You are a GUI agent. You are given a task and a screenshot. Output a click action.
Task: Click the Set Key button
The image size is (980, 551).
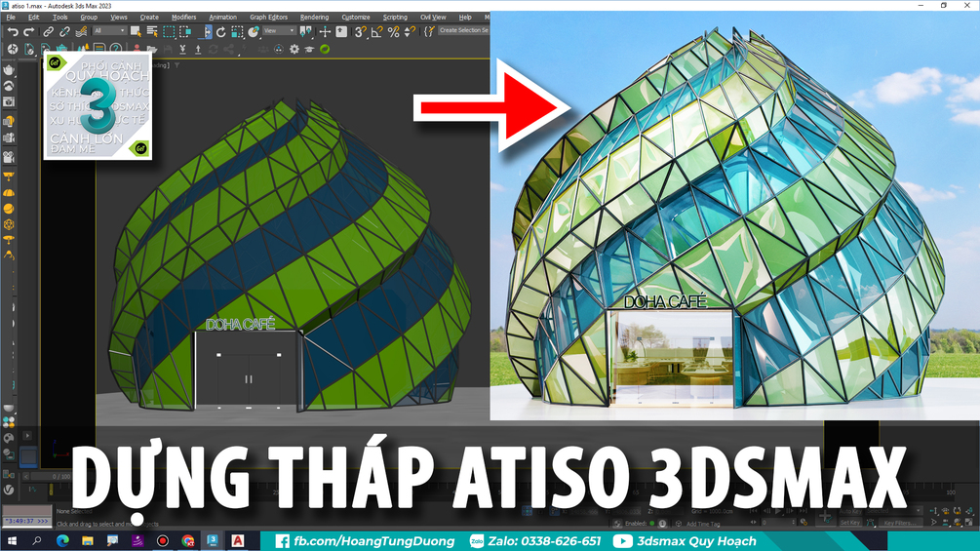point(850,523)
